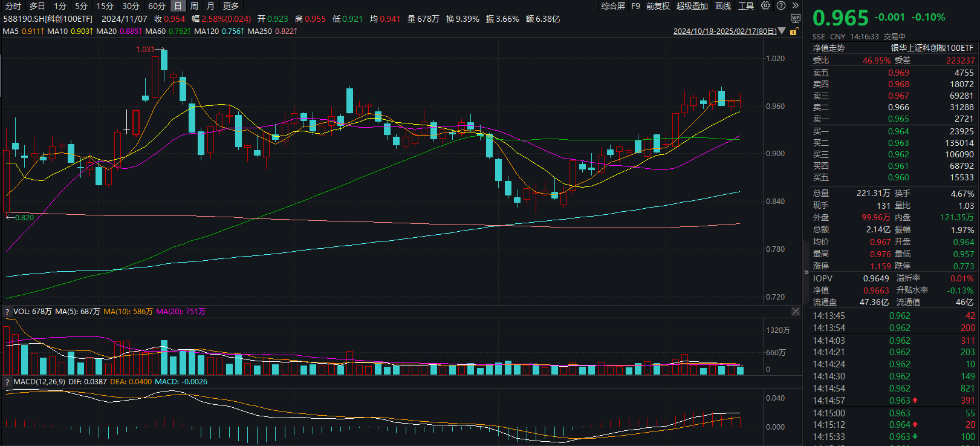This screenshot has height=446, width=980.
Task: Collapse the right quote panel arrow
Action: 806,272
